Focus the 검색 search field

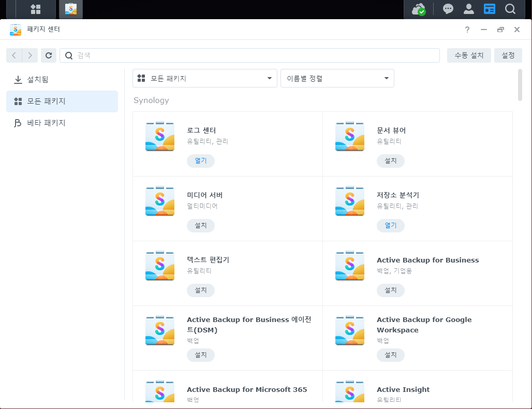[250, 55]
